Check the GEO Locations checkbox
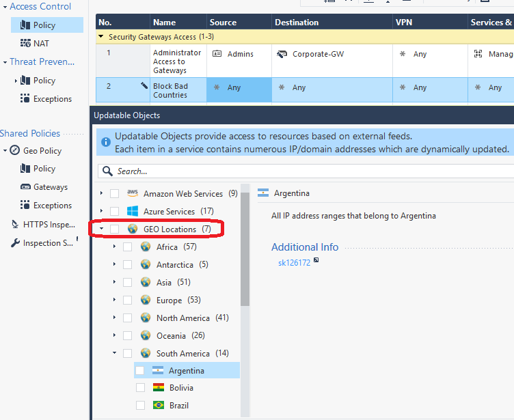 pos(115,229)
